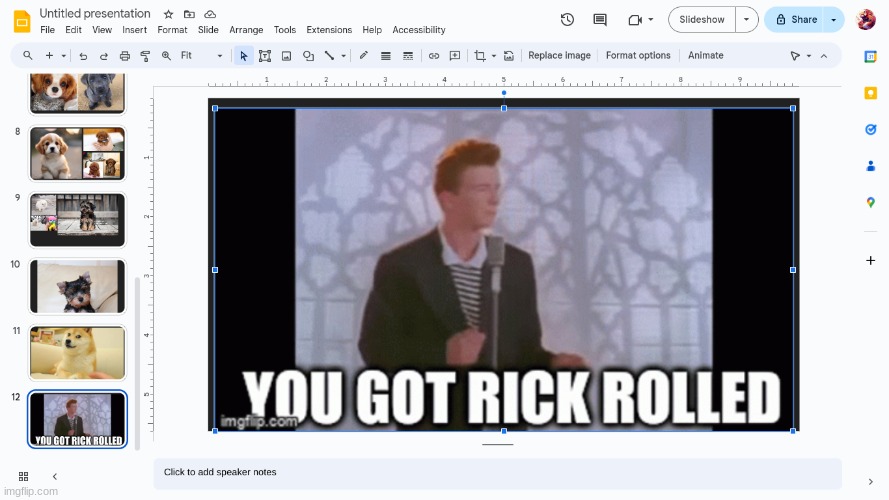Viewport: 889px width, 500px height.
Task: Open the mask image dropdown arrow
Action: point(494,56)
